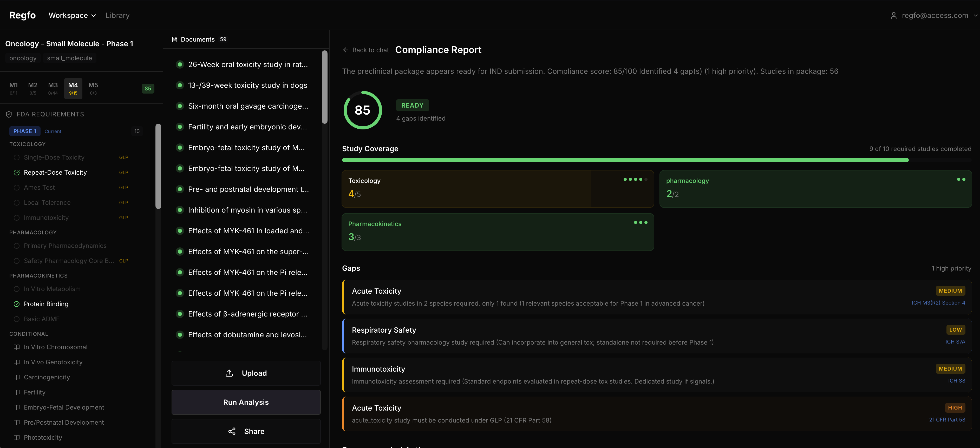Click the green status dot for 13-/39-week dog study
This screenshot has width=980, height=448.
pos(180,85)
